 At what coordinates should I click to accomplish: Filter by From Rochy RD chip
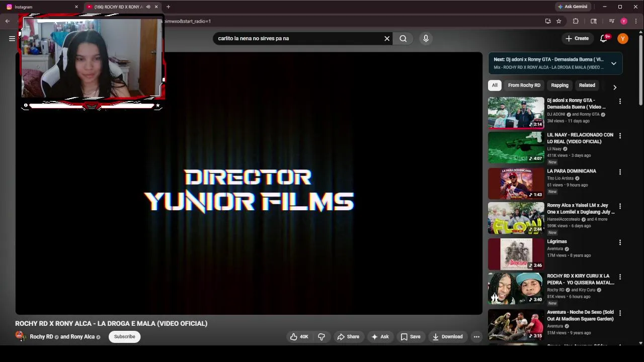click(x=524, y=85)
